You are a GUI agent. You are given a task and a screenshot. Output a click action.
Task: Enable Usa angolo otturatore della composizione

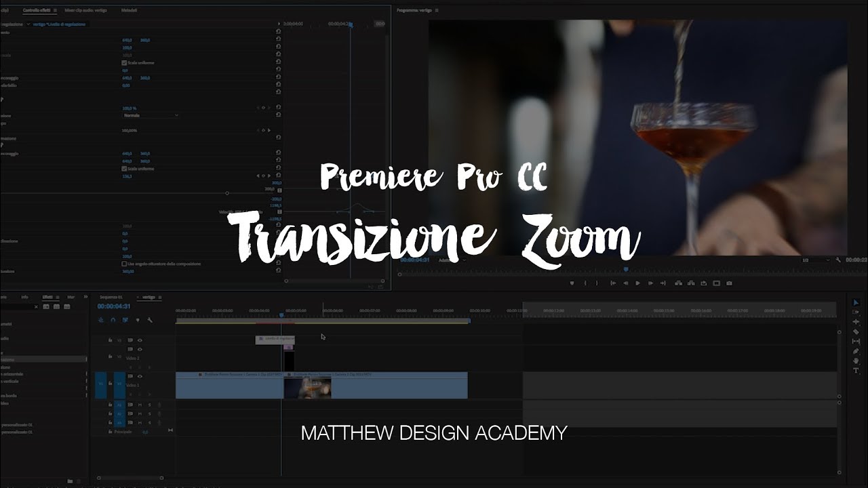[x=124, y=264]
